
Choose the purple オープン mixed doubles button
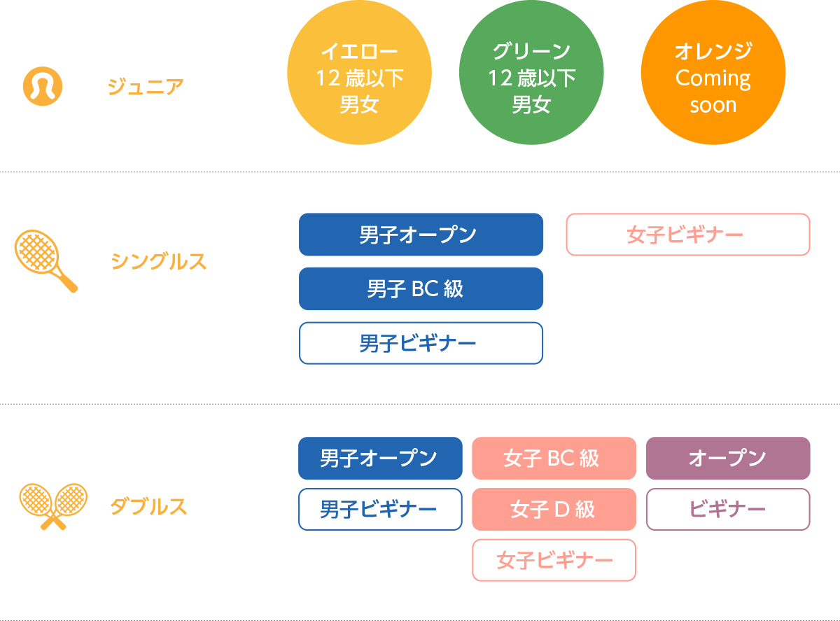(728, 459)
